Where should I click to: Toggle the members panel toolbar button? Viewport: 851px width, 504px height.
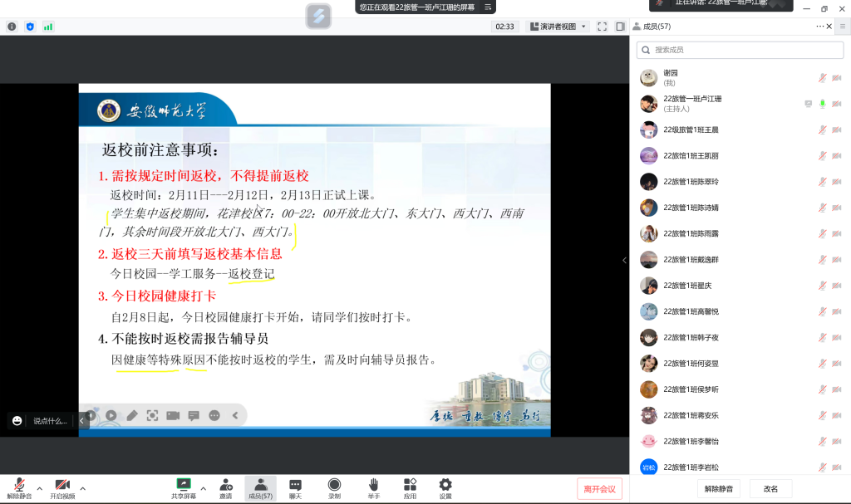click(x=260, y=488)
